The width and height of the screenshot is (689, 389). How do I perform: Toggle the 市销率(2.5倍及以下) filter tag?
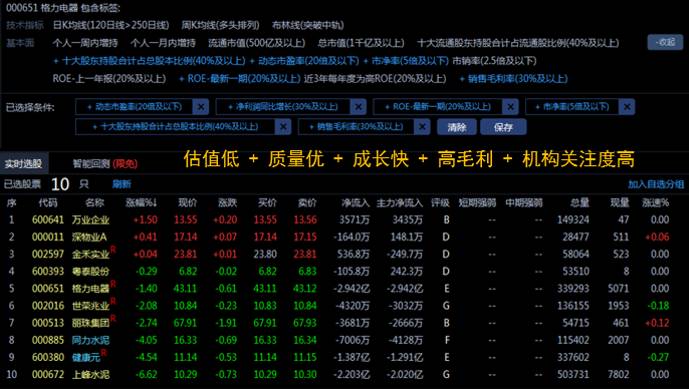click(494, 61)
